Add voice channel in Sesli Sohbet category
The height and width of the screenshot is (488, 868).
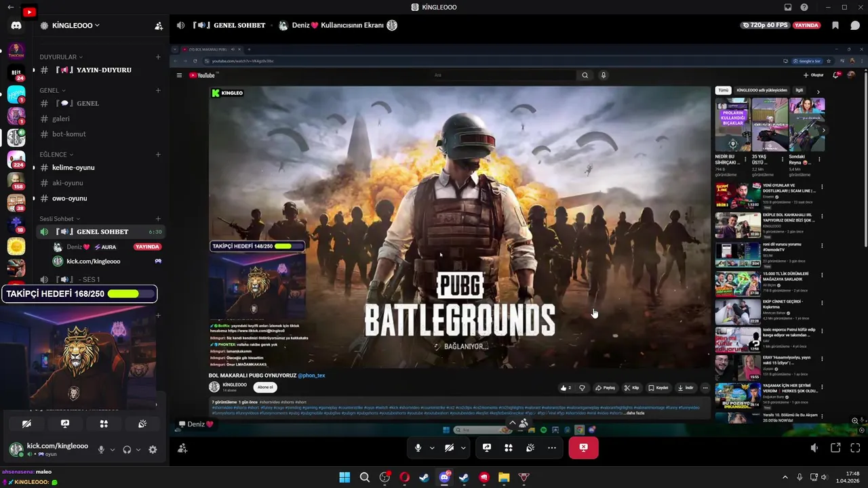pyautogui.click(x=158, y=219)
